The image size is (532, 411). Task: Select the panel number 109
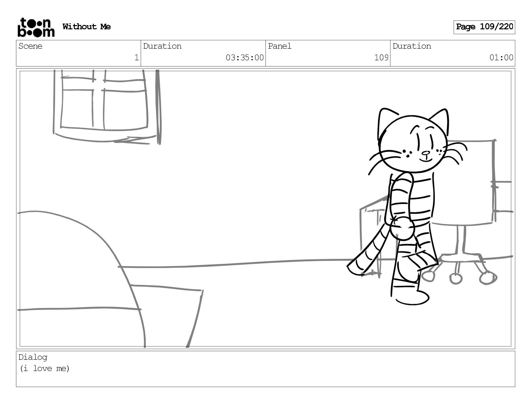point(381,58)
